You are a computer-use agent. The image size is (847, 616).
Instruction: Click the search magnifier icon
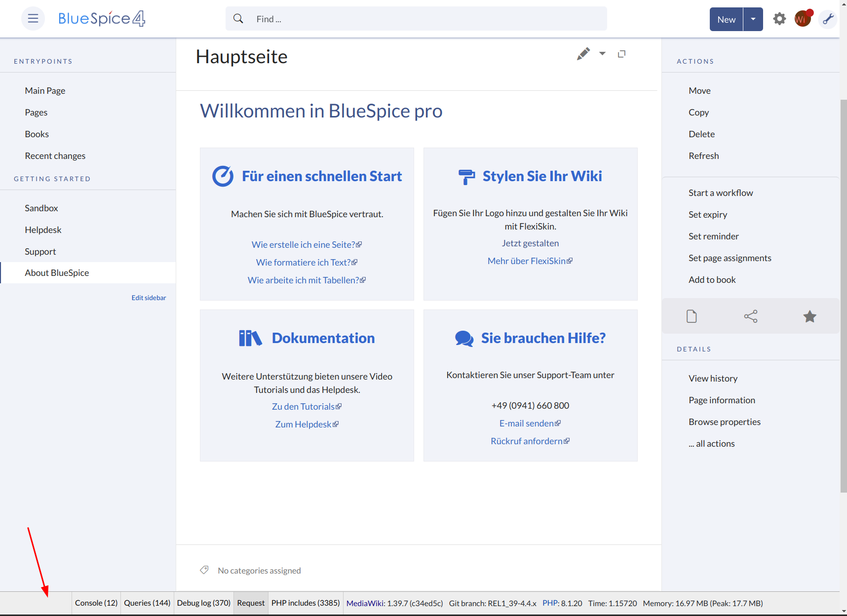pyautogui.click(x=238, y=19)
